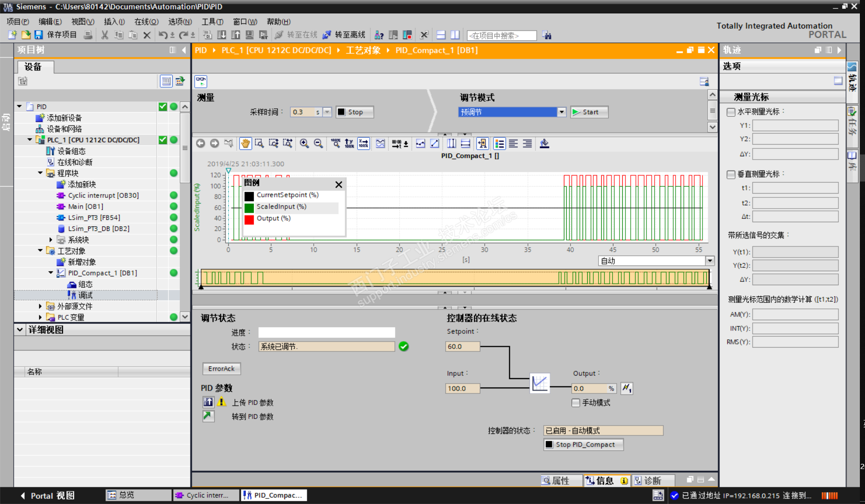Screen dimensions: 865x504
Task: Click the new project icon
Action: point(13,35)
